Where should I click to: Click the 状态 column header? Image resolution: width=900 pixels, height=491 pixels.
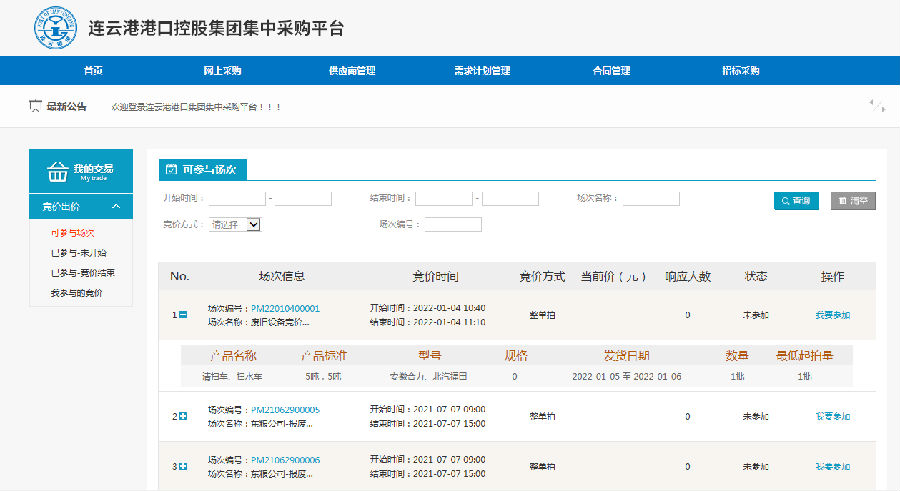tap(755, 277)
